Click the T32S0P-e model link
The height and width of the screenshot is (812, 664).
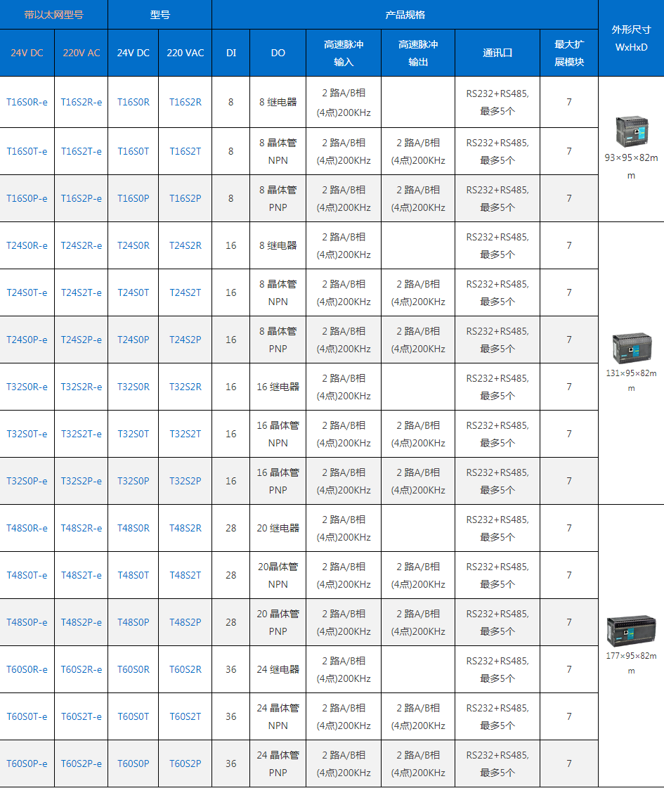pos(27,481)
